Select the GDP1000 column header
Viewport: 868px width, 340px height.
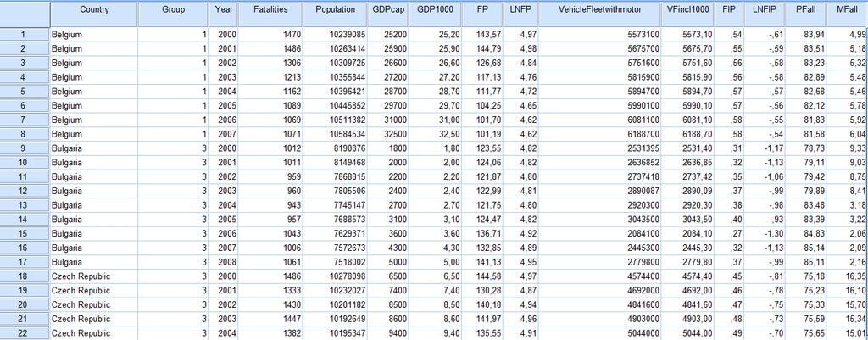click(x=436, y=14)
